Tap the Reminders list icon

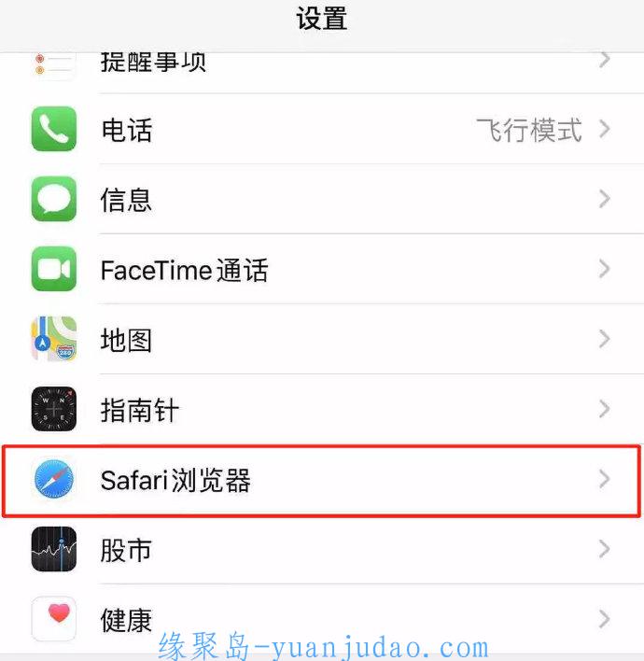click(54, 64)
